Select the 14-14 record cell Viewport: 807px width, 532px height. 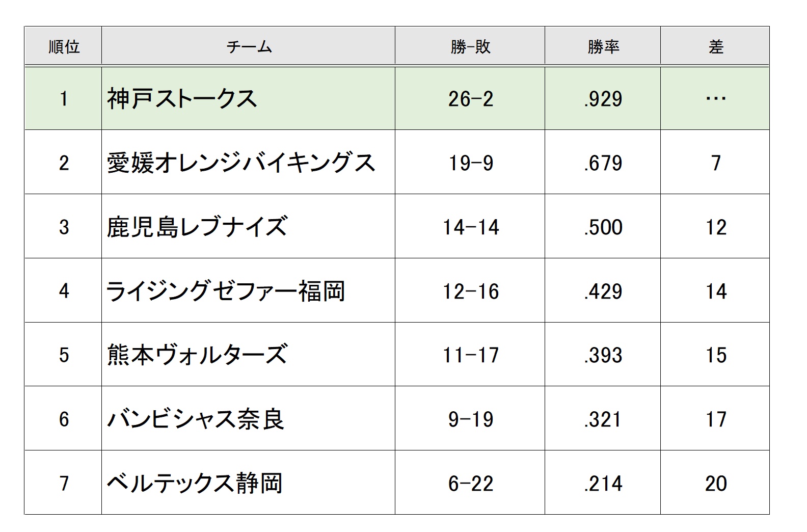coord(471,227)
